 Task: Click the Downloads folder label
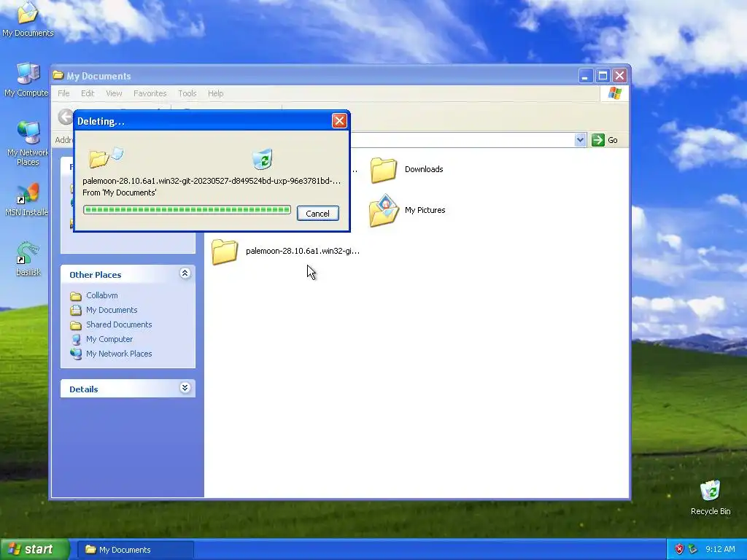coord(424,169)
